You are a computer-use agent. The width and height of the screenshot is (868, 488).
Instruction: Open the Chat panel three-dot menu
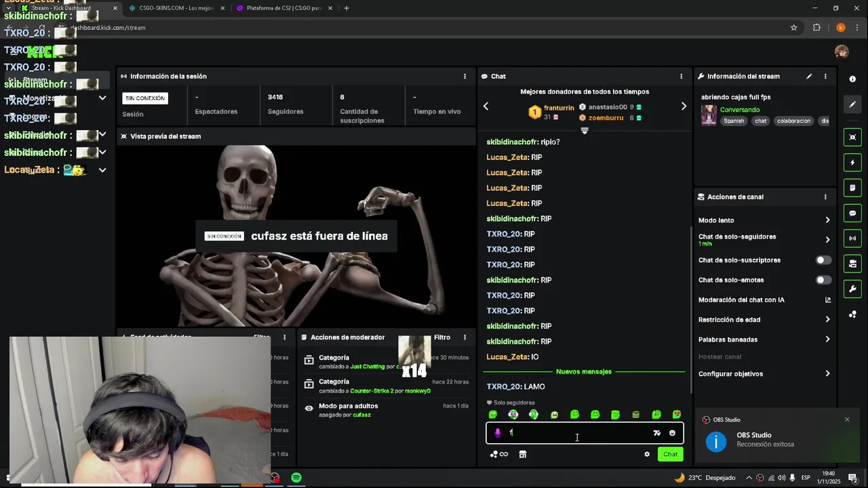681,77
